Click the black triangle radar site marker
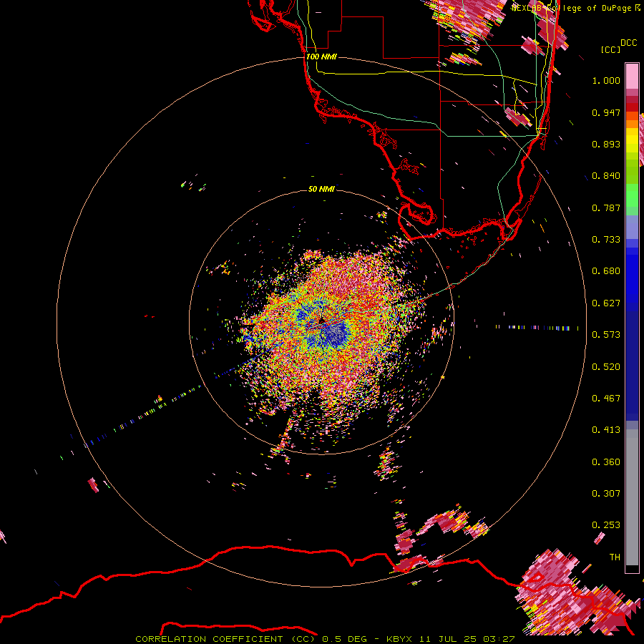This screenshot has width=644, height=644. (x=321, y=320)
